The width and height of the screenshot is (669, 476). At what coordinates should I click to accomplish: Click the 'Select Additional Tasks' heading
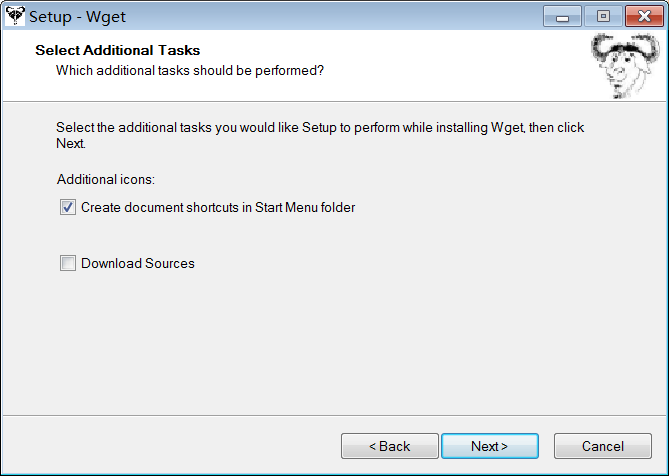[118, 50]
